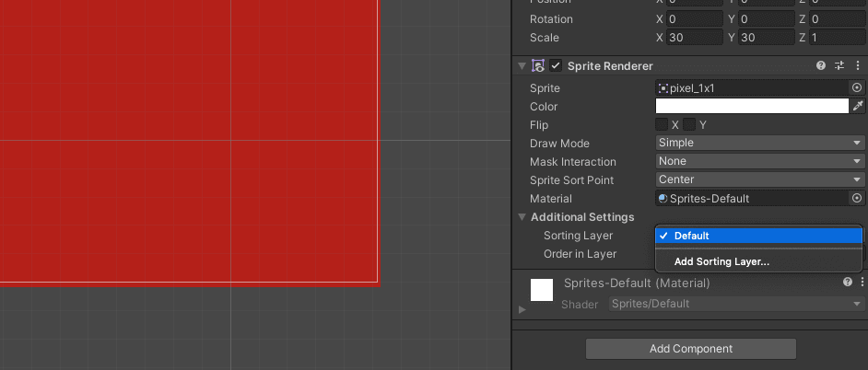Open the Sprite Sort Point dropdown
Screen dimensions: 868x370
point(759,180)
